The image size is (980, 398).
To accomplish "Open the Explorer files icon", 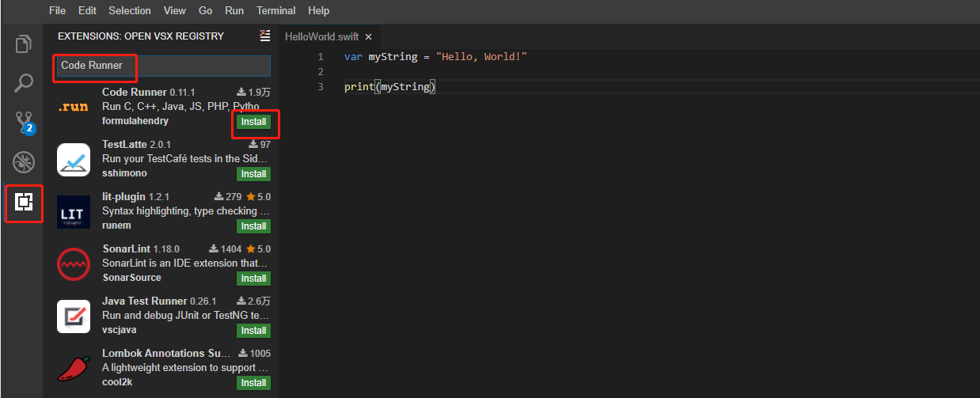I will pyautogui.click(x=24, y=44).
